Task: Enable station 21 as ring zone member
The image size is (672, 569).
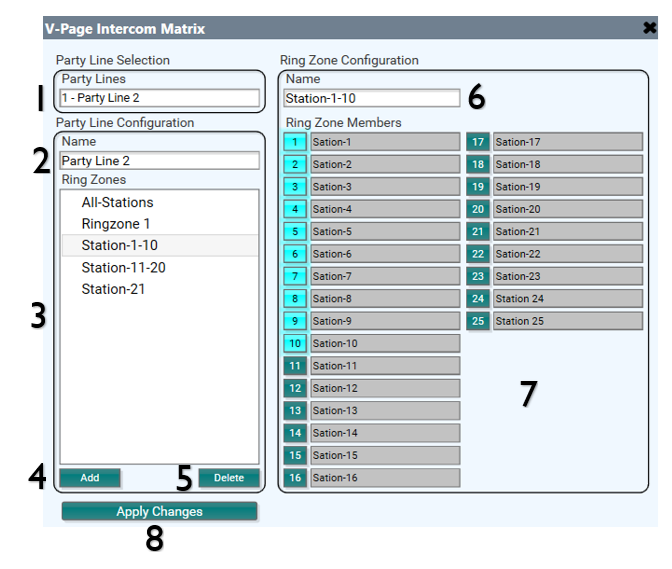Action: pos(478,232)
